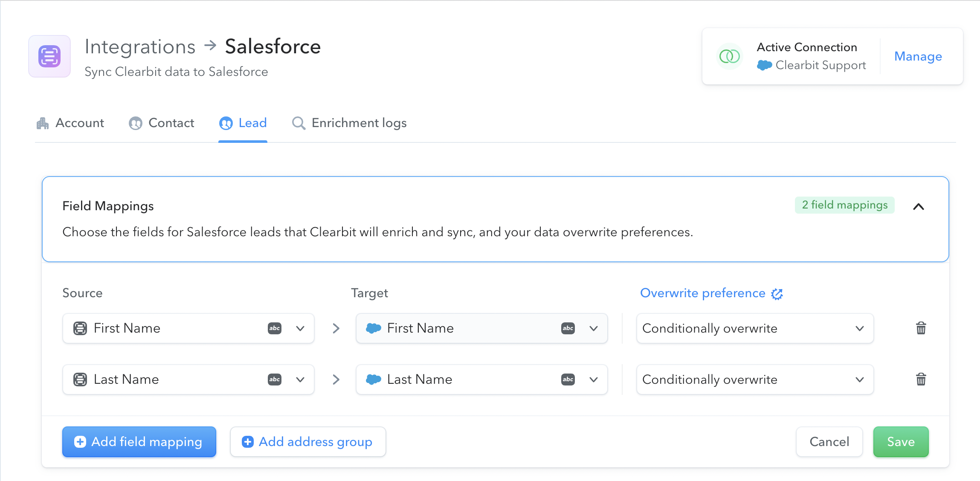Click the Target column label
This screenshot has width=980, height=481.
coord(369,293)
